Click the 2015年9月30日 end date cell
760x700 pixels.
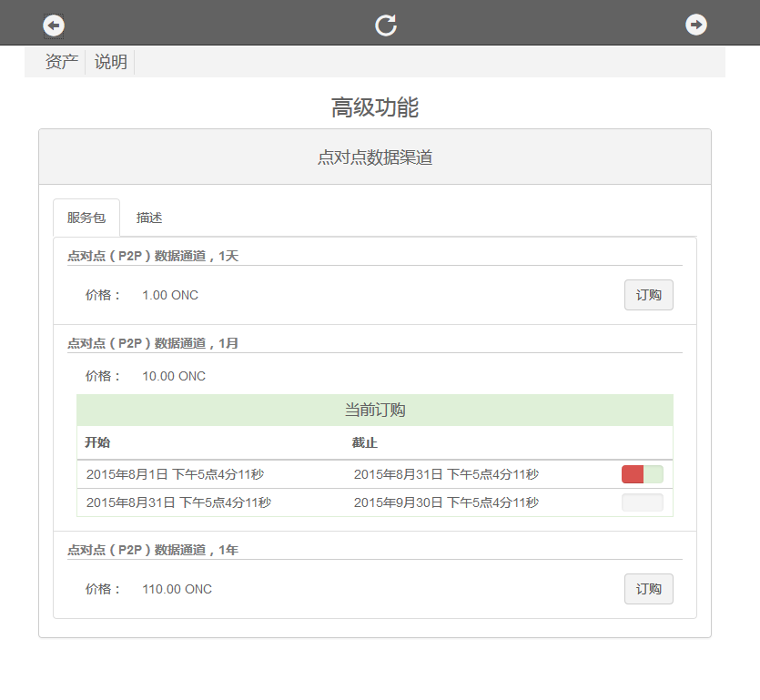pos(445,502)
